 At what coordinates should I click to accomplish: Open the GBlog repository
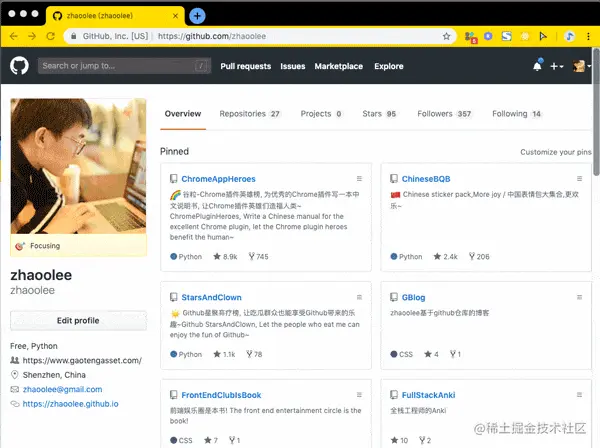pyautogui.click(x=413, y=298)
